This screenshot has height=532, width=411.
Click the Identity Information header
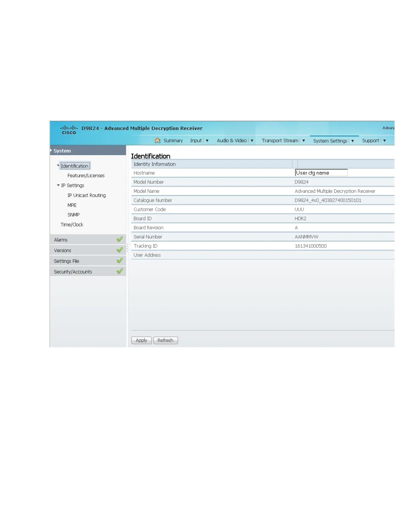[155, 164]
